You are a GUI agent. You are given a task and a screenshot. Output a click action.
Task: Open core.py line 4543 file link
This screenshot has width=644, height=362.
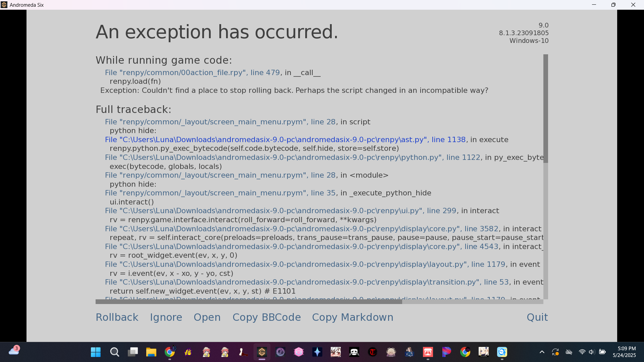pos(302,246)
